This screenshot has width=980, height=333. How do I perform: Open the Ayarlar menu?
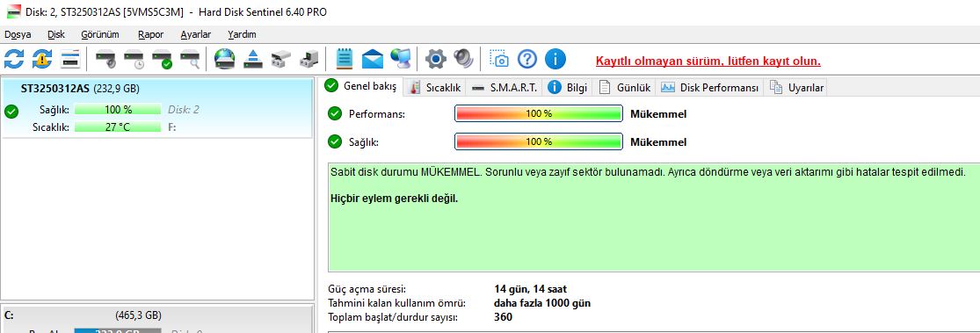click(x=196, y=34)
